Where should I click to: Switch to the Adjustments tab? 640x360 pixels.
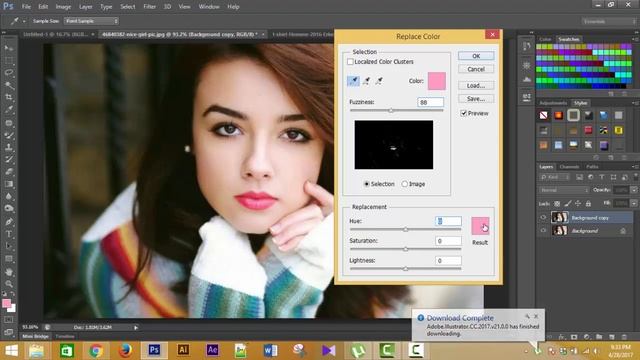click(x=553, y=103)
